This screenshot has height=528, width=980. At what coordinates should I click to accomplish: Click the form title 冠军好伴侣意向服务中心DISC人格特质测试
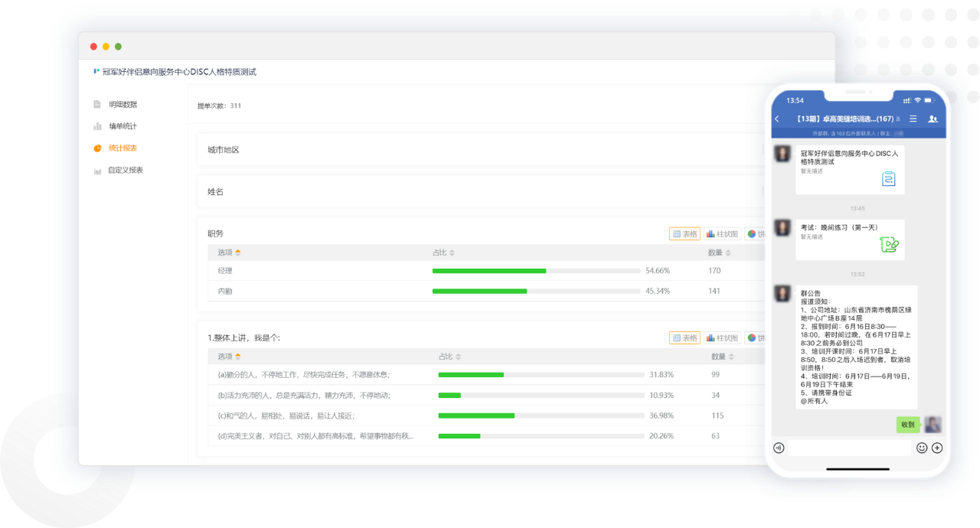pos(179,72)
